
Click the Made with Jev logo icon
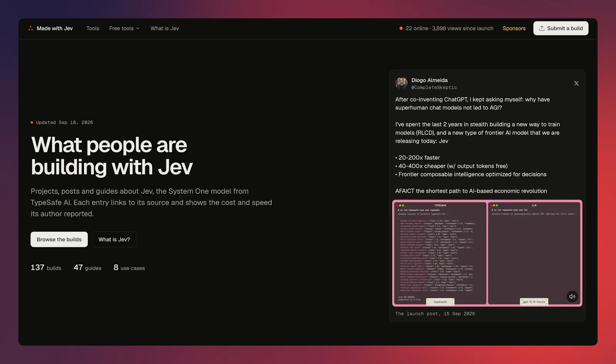pos(30,28)
